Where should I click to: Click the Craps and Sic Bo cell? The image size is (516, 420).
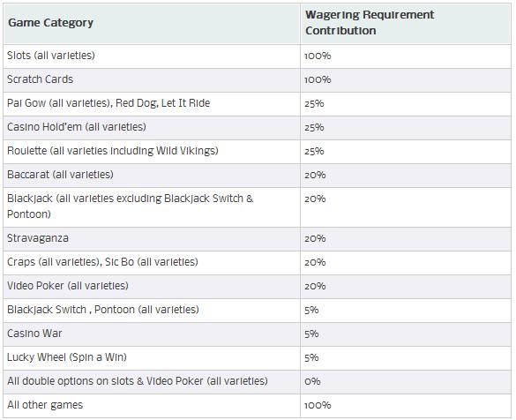[x=152, y=263]
